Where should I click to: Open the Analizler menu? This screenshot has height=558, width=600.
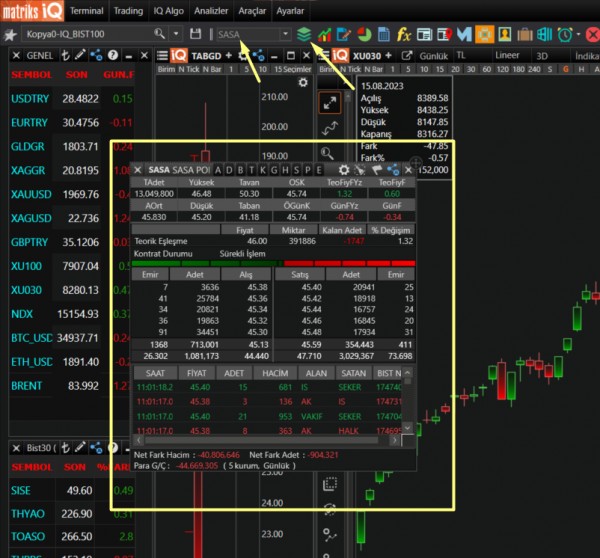pos(211,11)
